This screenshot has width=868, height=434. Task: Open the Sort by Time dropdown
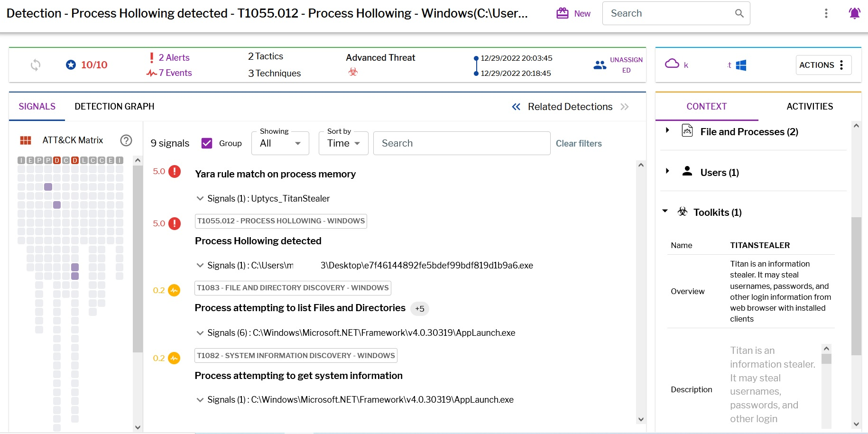[344, 143]
